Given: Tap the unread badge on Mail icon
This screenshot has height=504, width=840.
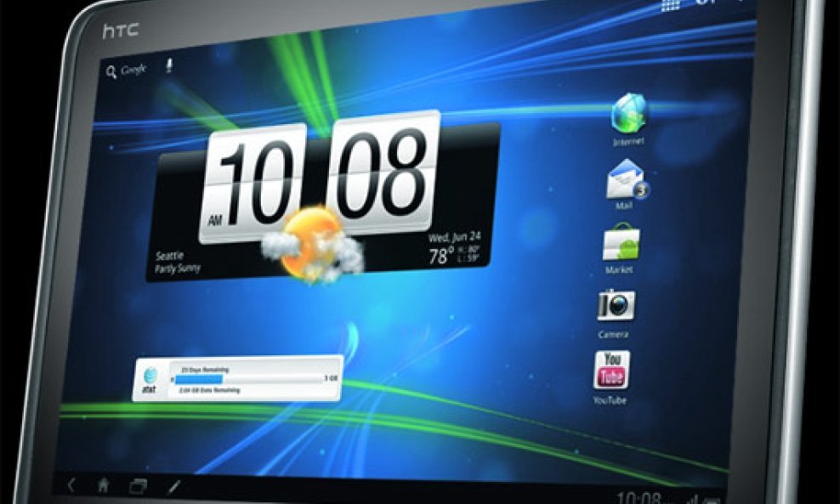Looking at the screenshot, I should [x=642, y=190].
